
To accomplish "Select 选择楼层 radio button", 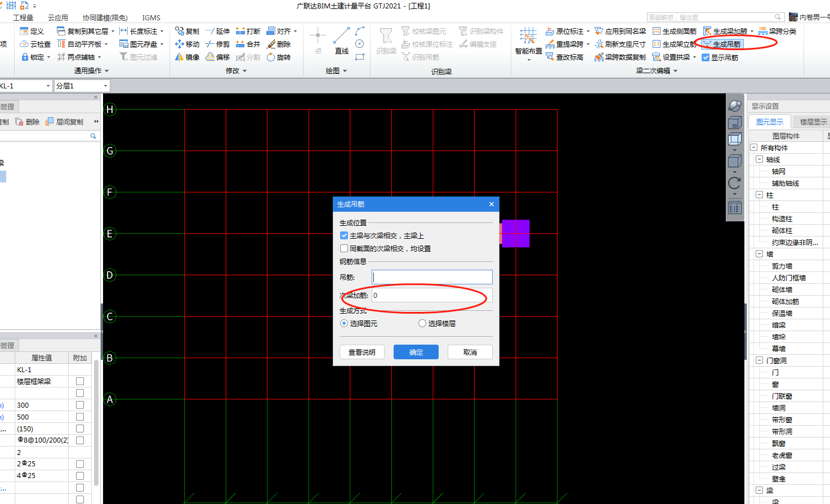I will (422, 323).
